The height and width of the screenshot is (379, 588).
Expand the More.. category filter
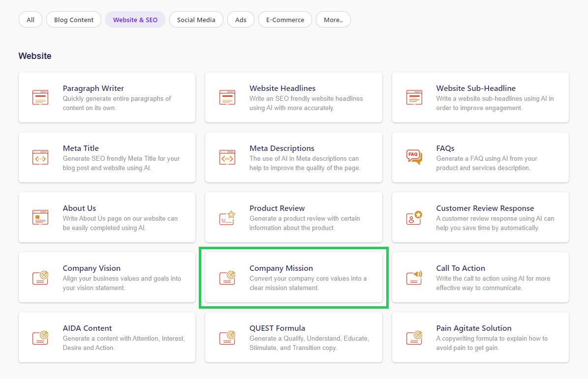[333, 20]
